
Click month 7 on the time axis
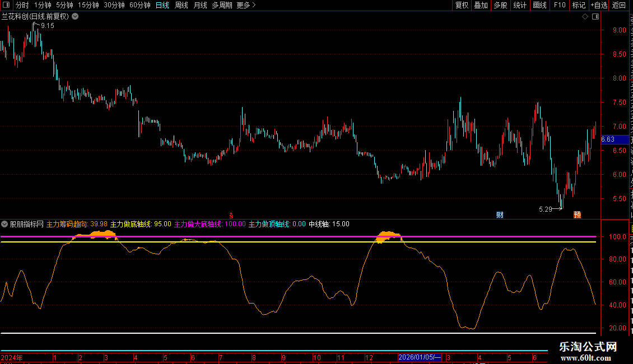click(221, 358)
